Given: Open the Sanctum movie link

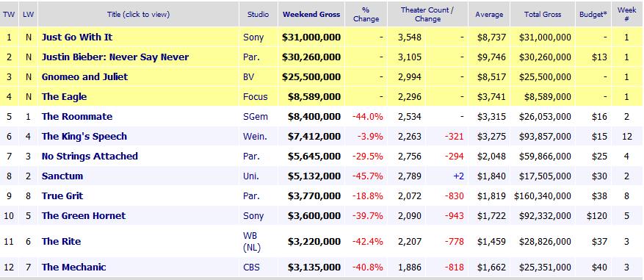Looking at the screenshot, I should pos(62,176).
